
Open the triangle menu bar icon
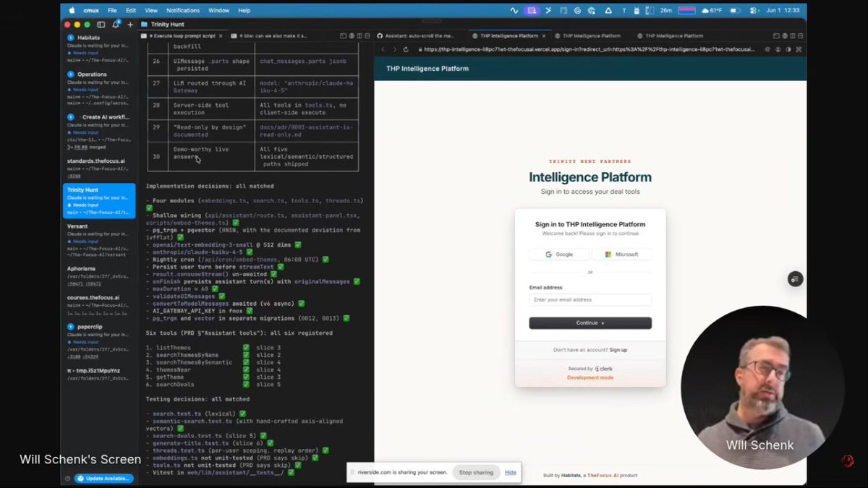pos(608,10)
